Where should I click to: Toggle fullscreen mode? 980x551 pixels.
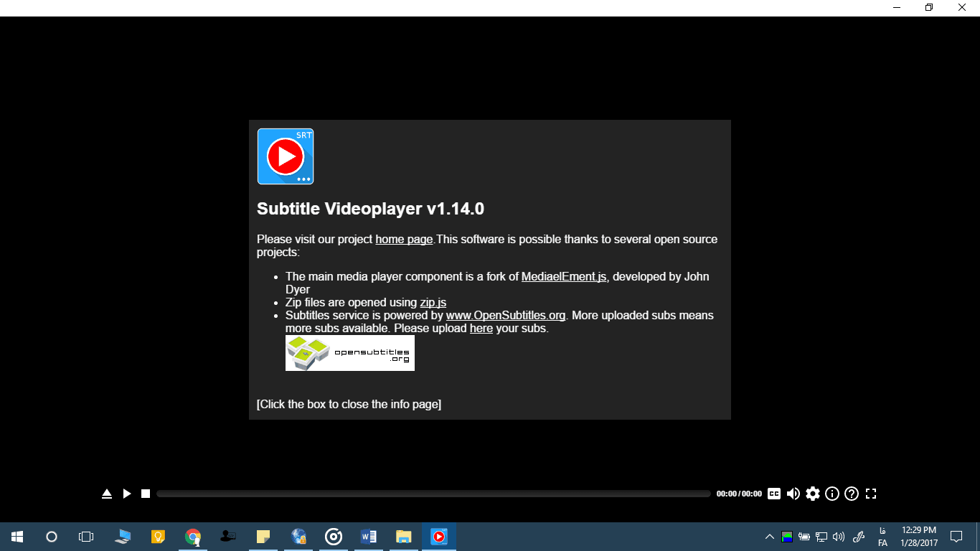click(871, 494)
